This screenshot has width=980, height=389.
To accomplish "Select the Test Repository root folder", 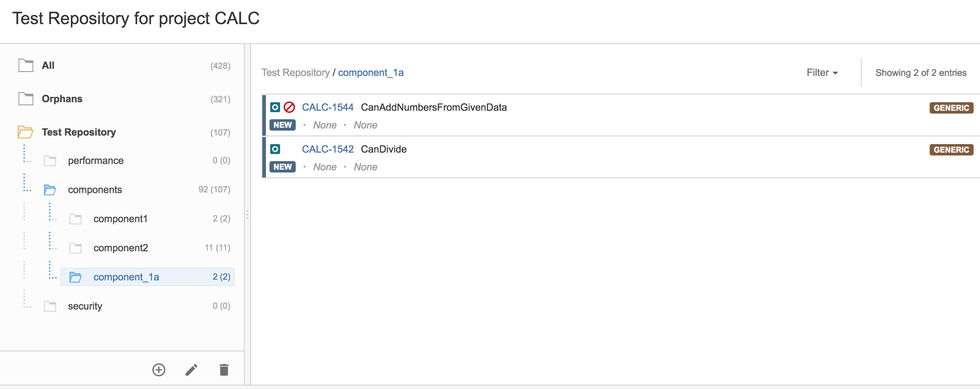I will (79, 132).
